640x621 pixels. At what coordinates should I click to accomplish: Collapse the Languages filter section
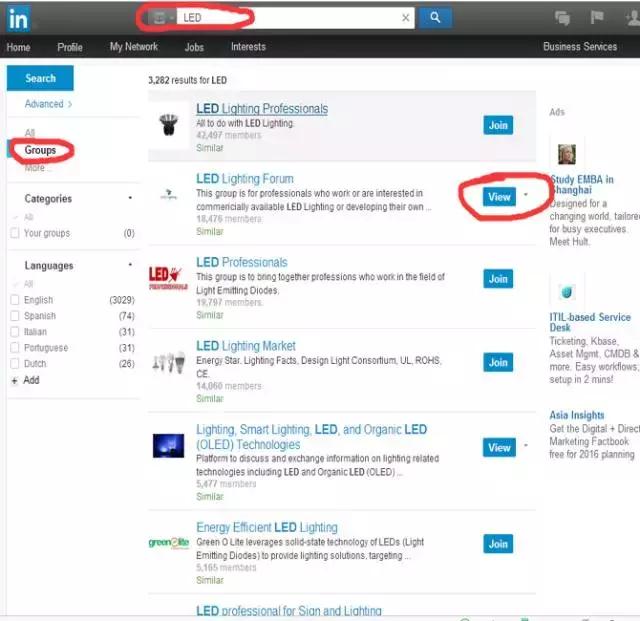click(x=130, y=265)
